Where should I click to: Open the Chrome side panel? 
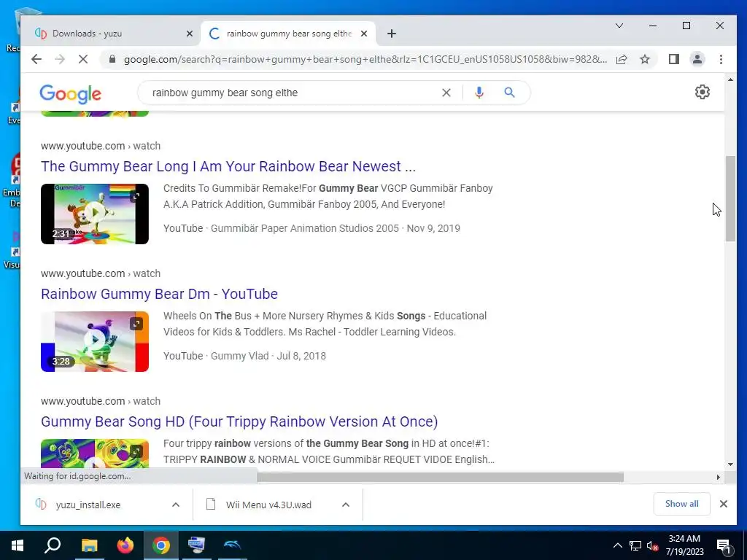coord(673,59)
